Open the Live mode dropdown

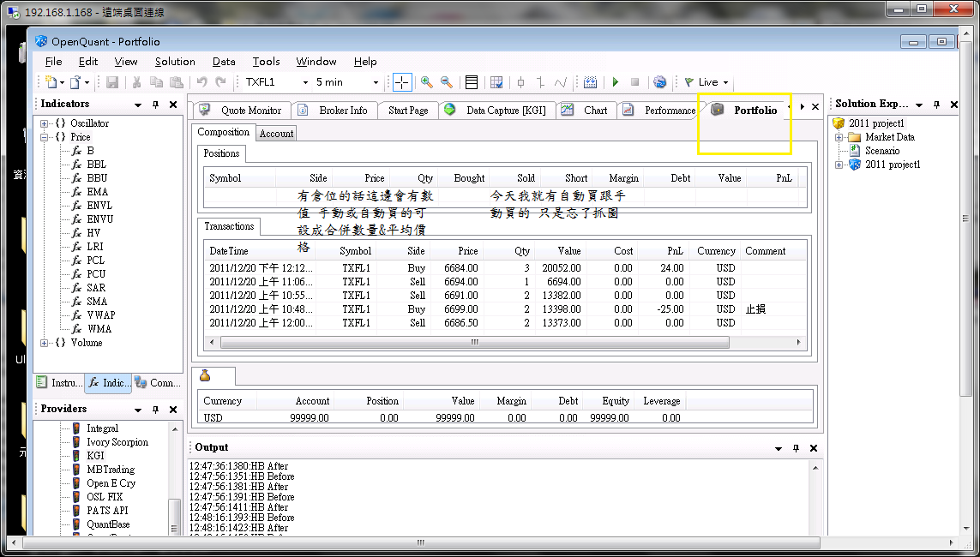click(x=725, y=82)
